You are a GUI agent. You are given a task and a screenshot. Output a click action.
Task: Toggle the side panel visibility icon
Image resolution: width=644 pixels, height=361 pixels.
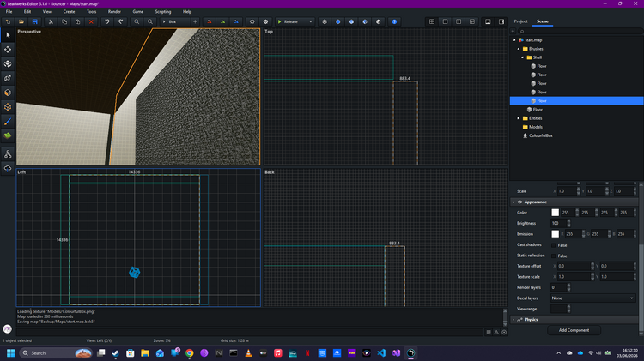pyautogui.click(x=501, y=21)
